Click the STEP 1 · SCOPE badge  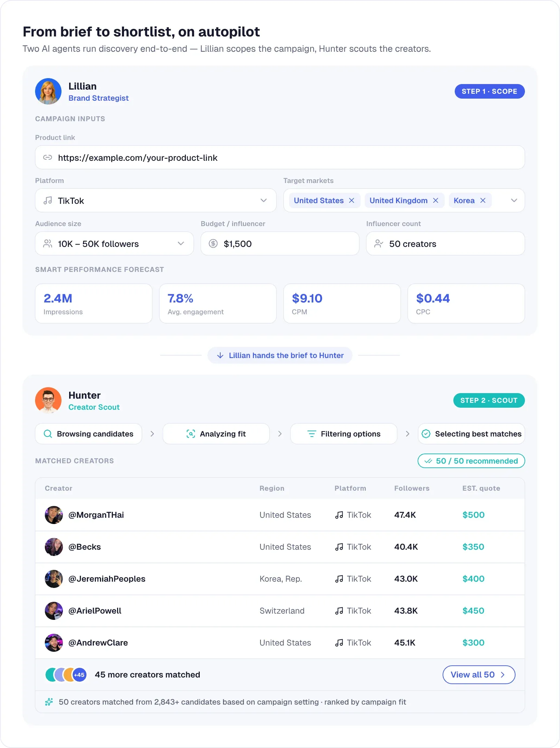point(489,91)
